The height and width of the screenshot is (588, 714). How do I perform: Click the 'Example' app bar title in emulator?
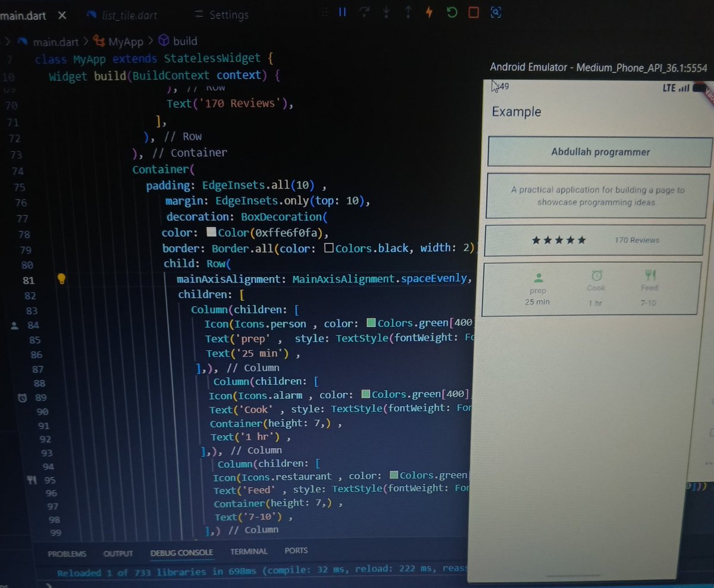coord(516,112)
